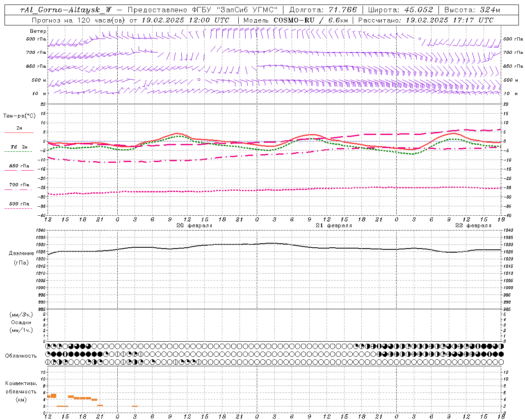
Task: Click the black pressure curve line
Action: coord(275,243)
